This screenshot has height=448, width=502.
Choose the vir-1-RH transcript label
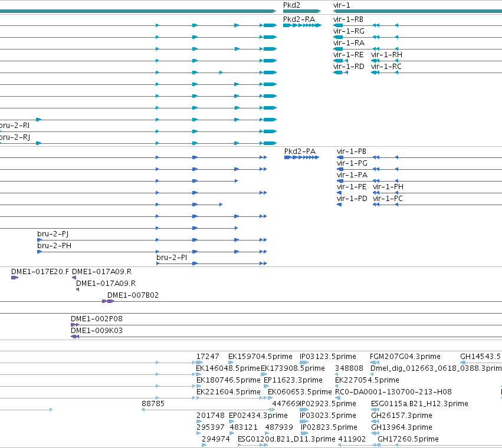pos(386,55)
